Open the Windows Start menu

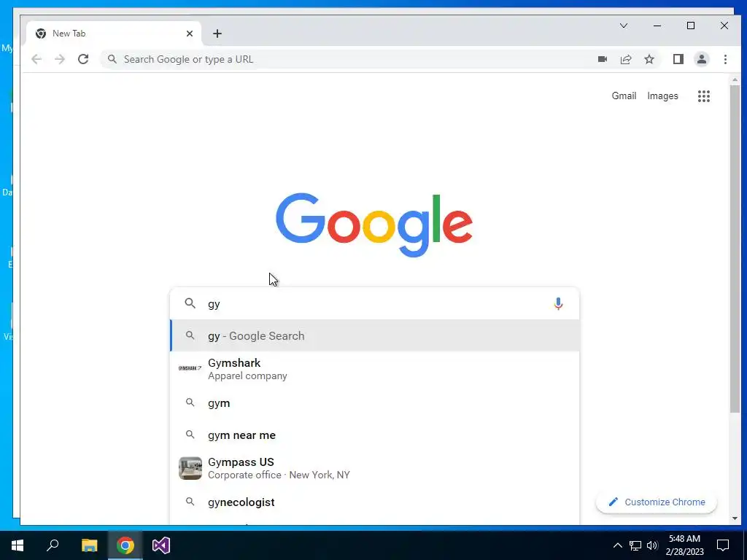[x=18, y=545]
